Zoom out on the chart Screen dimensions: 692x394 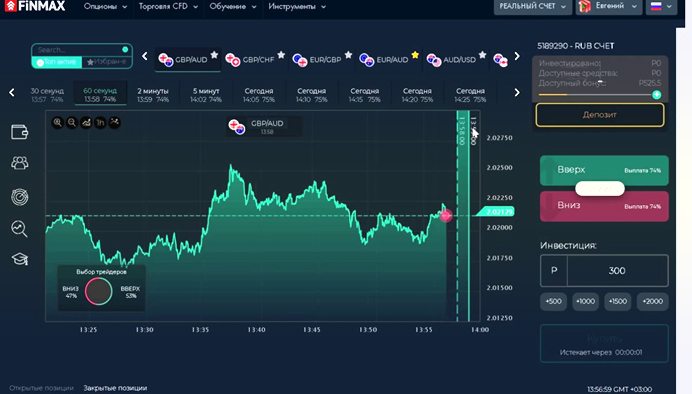(x=71, y=123)
